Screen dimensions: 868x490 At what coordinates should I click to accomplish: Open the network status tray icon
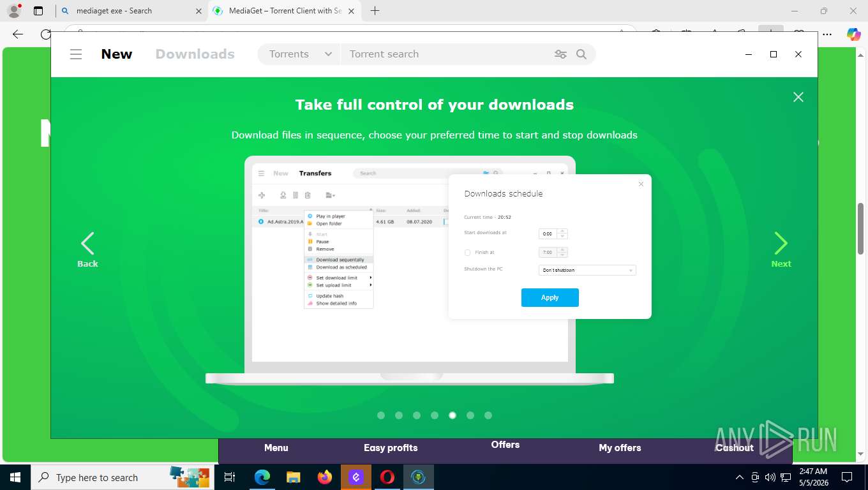tap(786, 477)
